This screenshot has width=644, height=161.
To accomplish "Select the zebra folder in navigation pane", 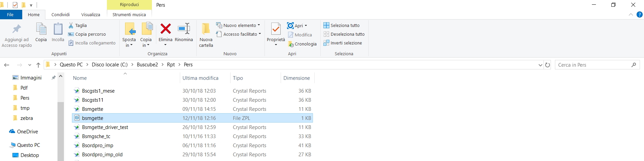I will [27, 118].
